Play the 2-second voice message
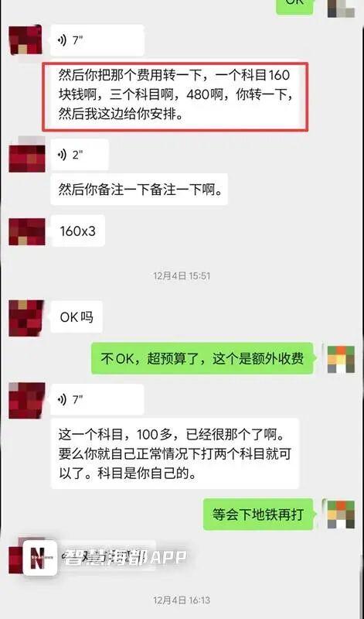The width and height of the screenshot is (364, 619). tap(80, 155)
